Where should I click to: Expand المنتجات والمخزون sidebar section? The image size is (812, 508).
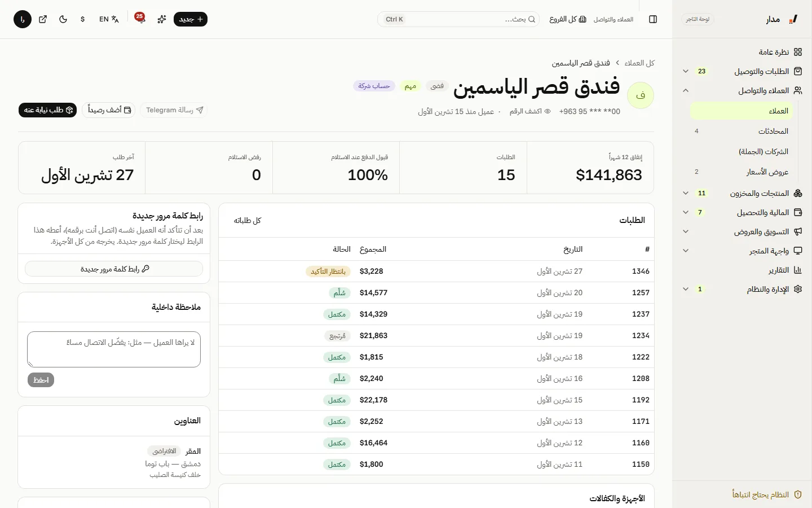coord(742,193)
